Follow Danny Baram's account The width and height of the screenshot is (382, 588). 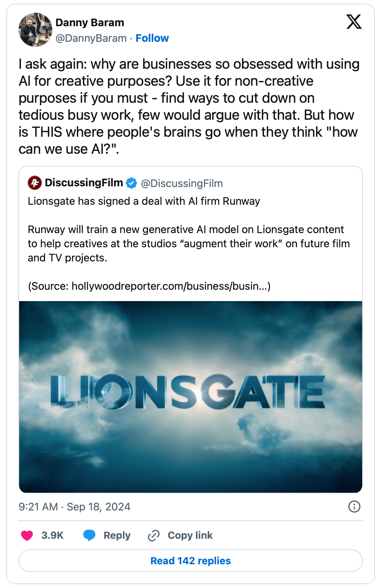click(152, 38)
